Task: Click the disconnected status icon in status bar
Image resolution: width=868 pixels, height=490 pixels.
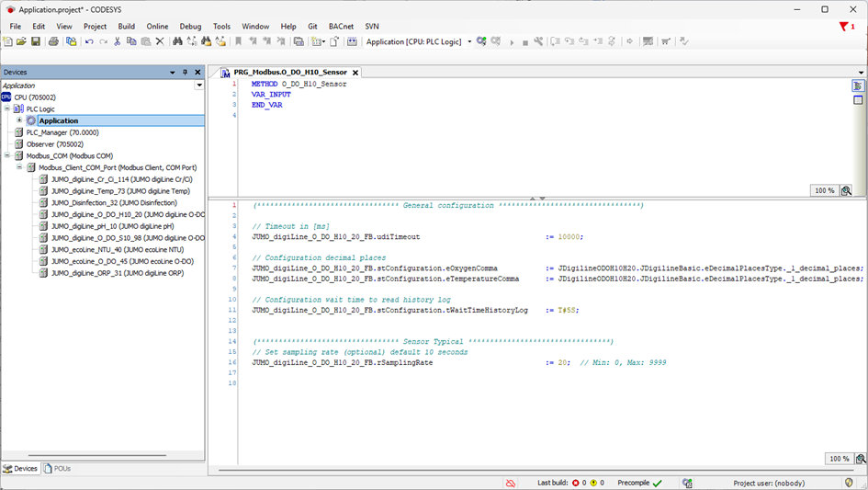Action: coord(511,483)
